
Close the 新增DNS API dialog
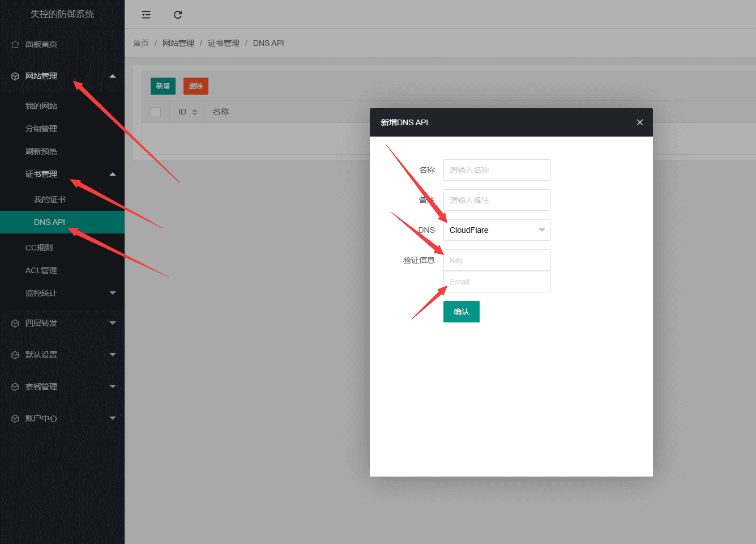pos(639,122)
